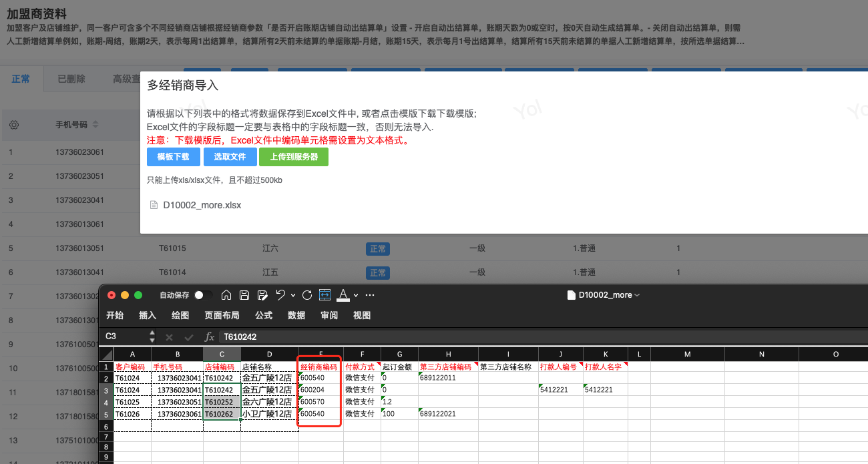Click the Save icon in Excel toolbar
This screenshot has height=464, width=868.
tap(244, 295)
